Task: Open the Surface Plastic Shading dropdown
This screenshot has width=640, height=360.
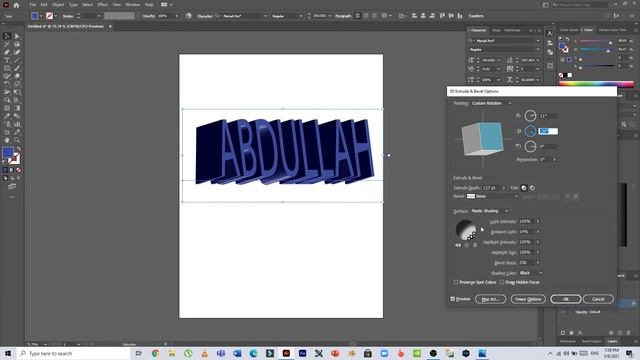Action: point(490,211)
